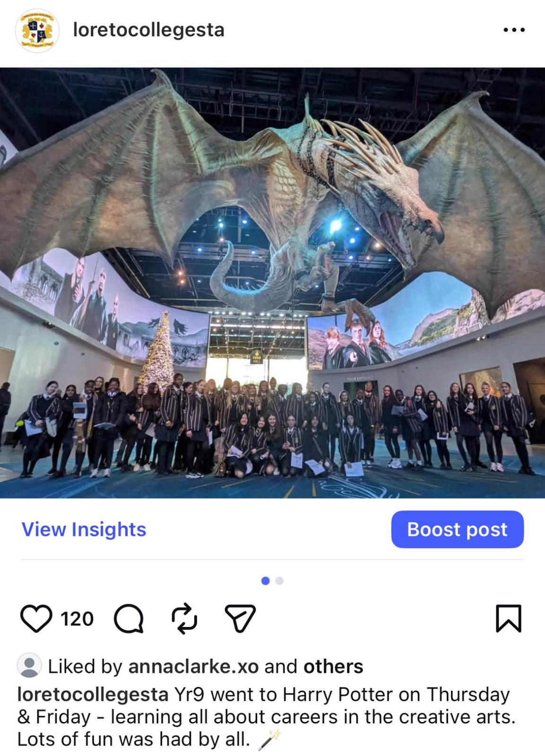This screenshot has width=545, height=756.
Task: Open comments with the speech bubble icon
Action: click(129, 619)
